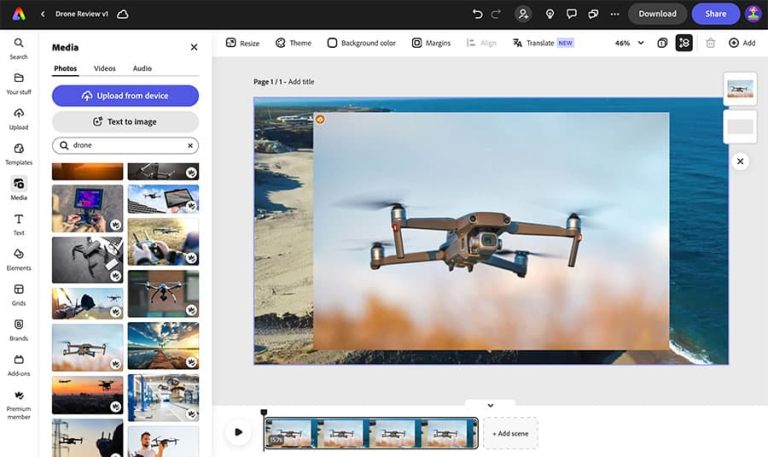The width and height of the screenshot is (768, 457).
Task: Click the trash delete icon
Action: [x=710, y=43]
